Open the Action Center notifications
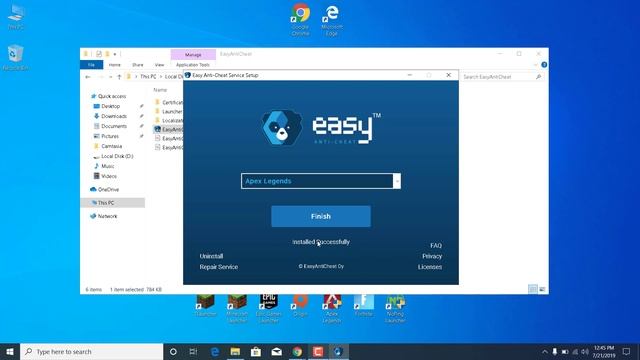This screenshot has width=640, height=360. (627, 351)
